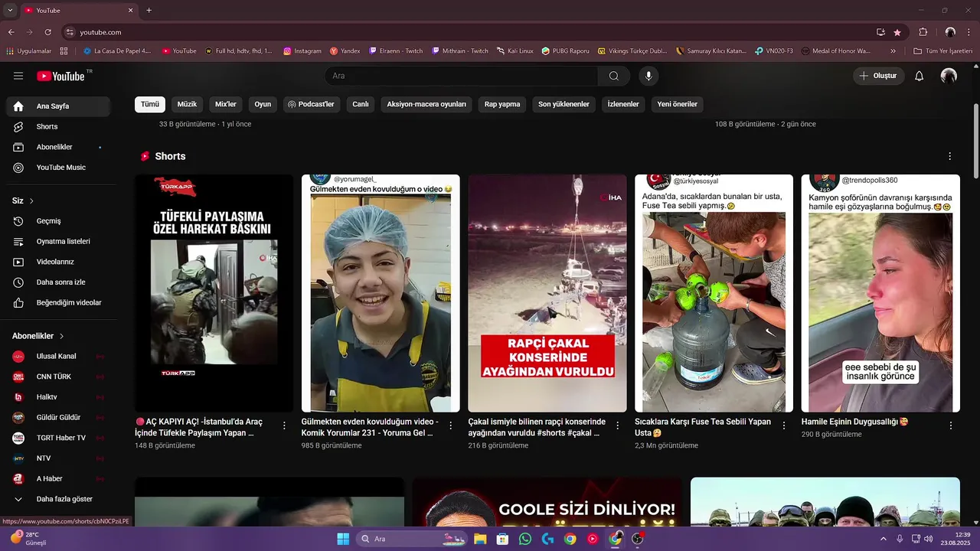Start voice search with microphone icon

[x=648, y=76]
